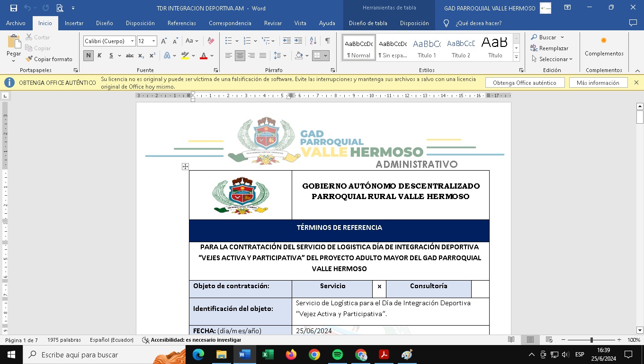644x364 pixels.
Task: Toggle Italic formatting
Action: (99, 55)
